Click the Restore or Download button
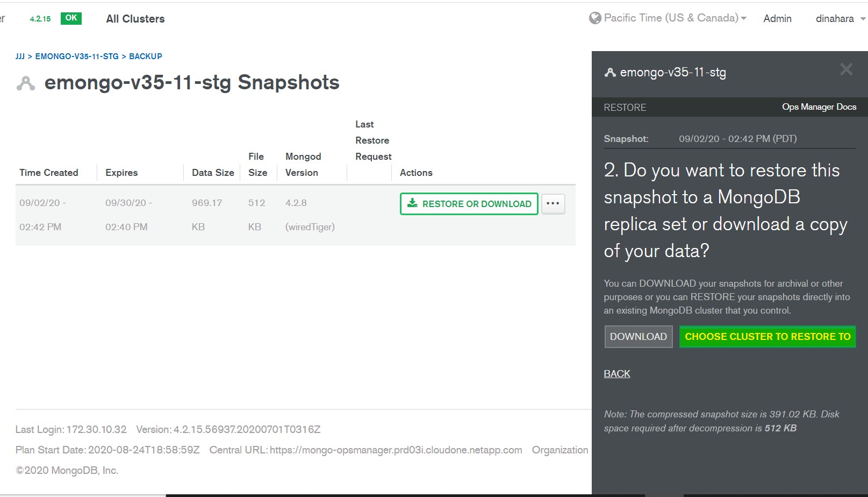The height and width of the screenshot is (497, 868). click(x=469, y=204)
